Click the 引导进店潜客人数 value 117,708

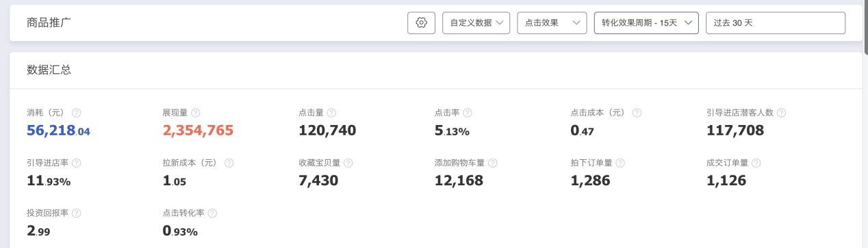click(735, 130)
